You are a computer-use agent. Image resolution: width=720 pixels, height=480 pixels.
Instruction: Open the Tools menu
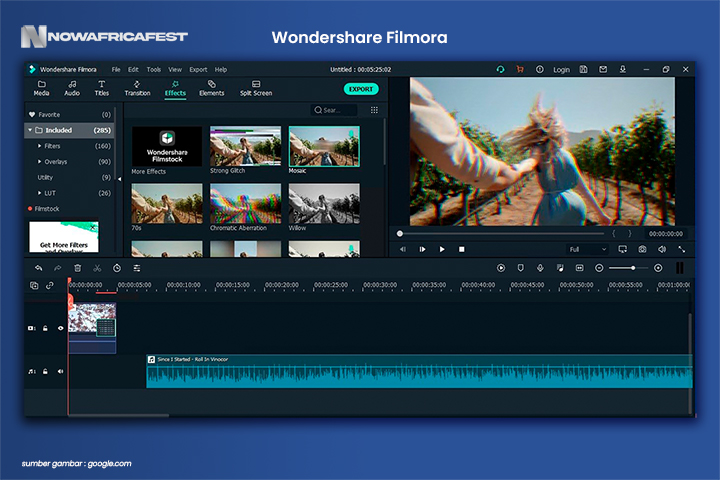tap(154, 69)
